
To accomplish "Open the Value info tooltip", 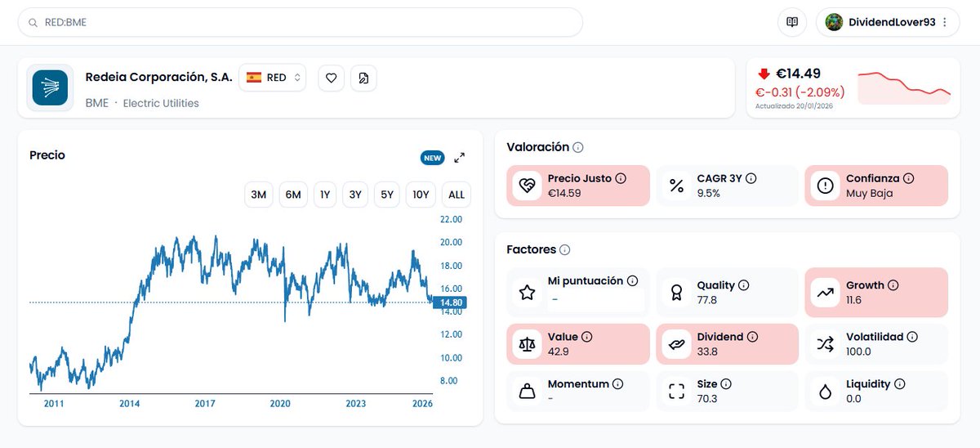I will [x=587, y=337].
